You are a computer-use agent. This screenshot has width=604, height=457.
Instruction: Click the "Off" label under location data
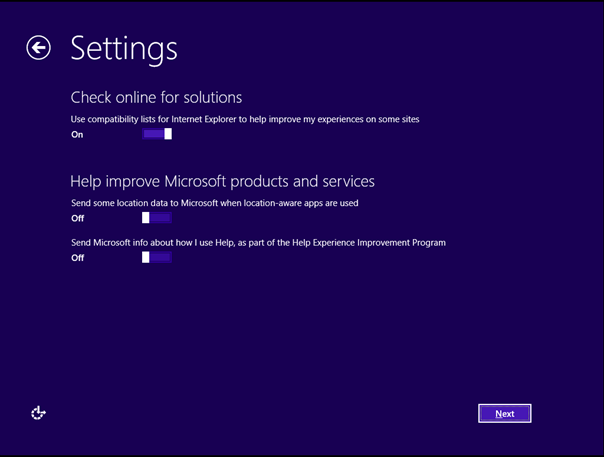pos(77,217)
